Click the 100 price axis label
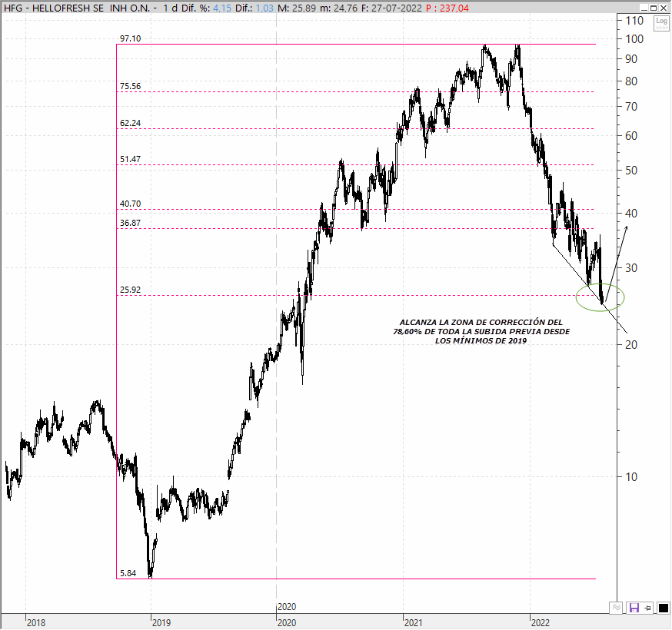This screenshot has height=630, width=672. coord(634,39)
